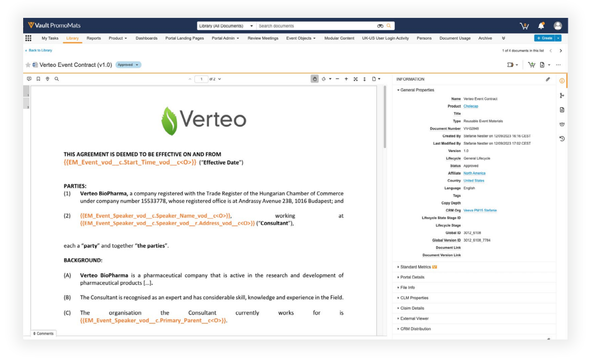Image resolution: width=593 pixels, height=364 pixels.
Task: Open the Veeva PM15 Stefanie CRM Org link
Action: [480, 210]
